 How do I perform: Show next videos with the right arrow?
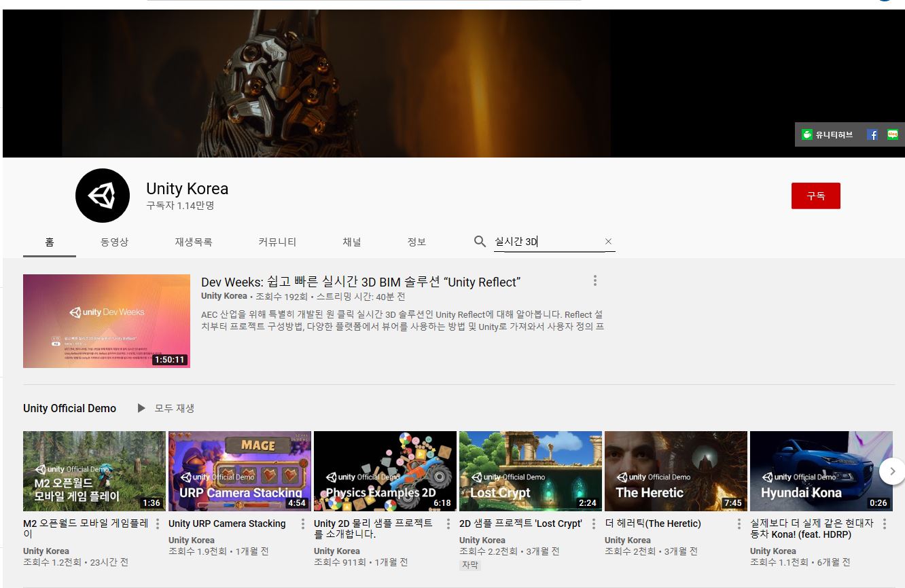tap(892, 471)
